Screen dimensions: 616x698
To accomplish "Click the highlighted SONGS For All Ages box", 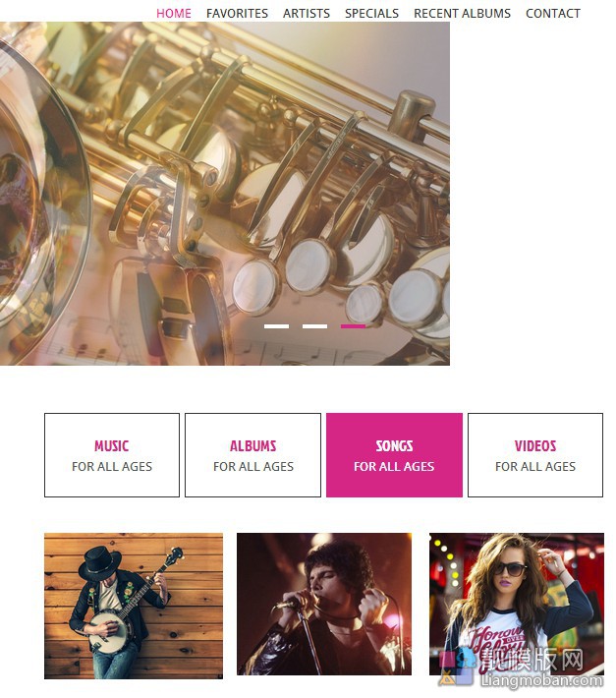I will click(394, 455).
